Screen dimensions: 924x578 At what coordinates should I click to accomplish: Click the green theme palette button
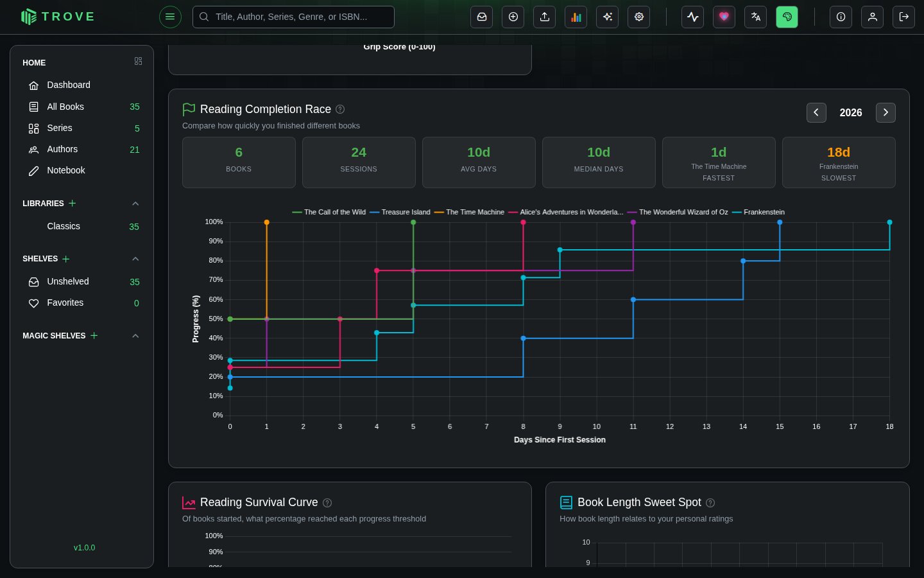coord(787,17)
